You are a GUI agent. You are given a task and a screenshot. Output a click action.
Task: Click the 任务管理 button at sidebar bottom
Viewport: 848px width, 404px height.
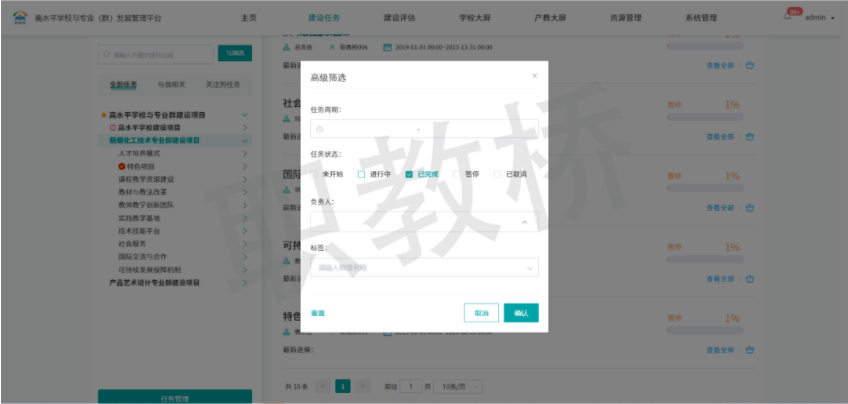(x=175, y=397)
